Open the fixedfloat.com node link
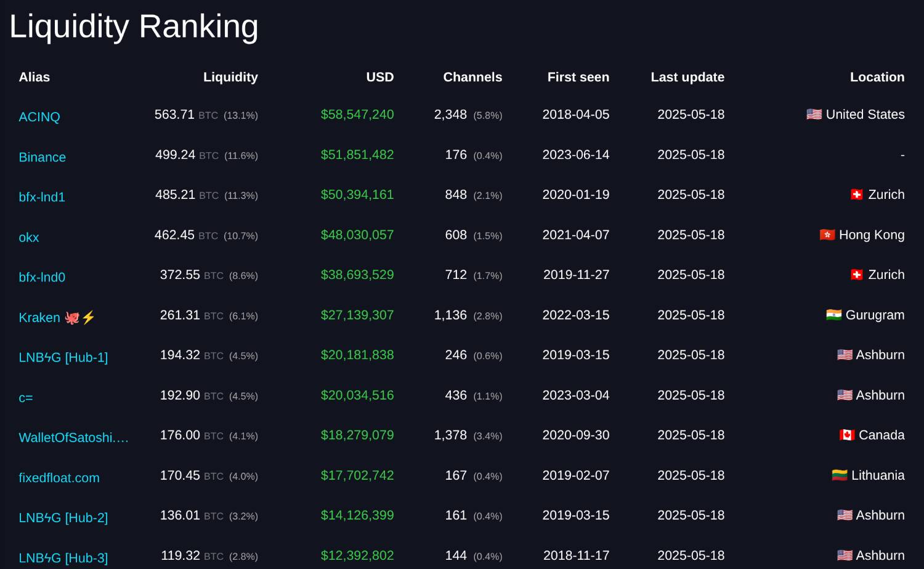This screenshot has height=569, width=924. 59,478
